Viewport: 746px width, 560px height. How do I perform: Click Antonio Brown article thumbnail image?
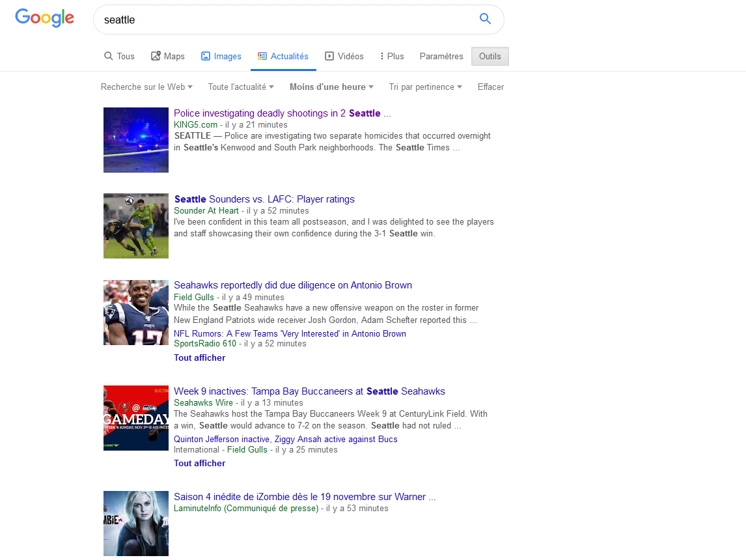click(136, 313)
